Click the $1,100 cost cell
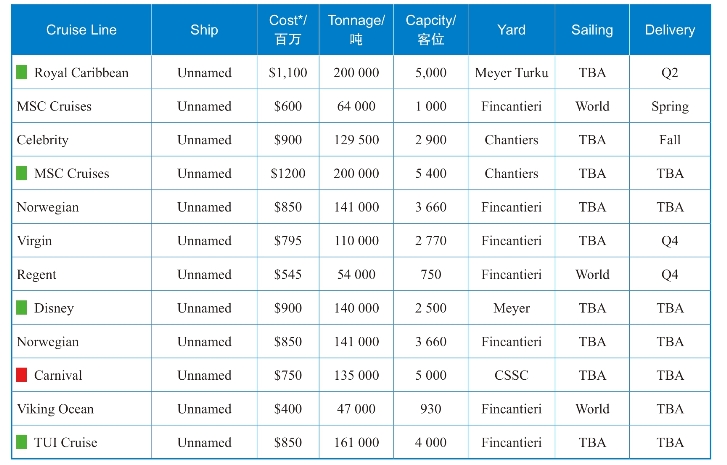Image resolution: width=727 pixels, height=465 pixels. [x=288, y=73]
